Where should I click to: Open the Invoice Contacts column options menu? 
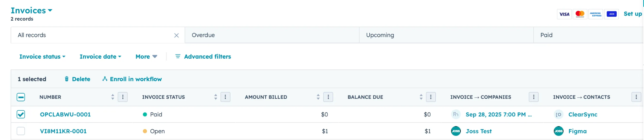click(x=636, y=97)
